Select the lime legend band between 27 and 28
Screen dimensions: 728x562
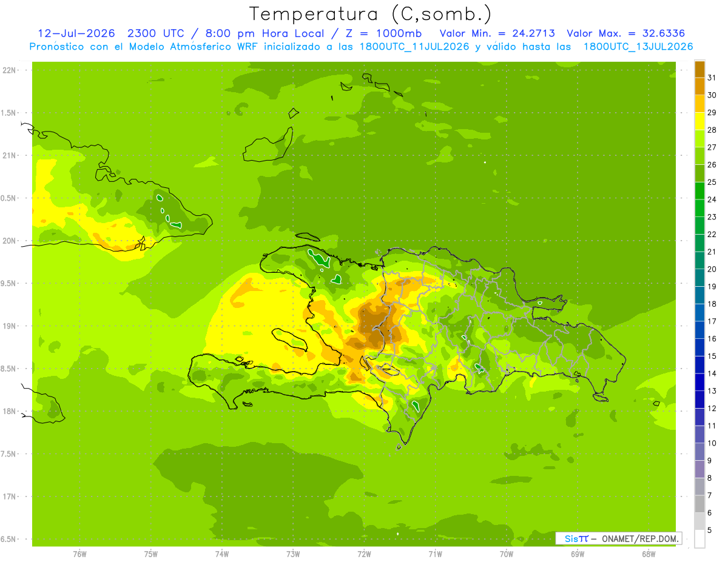(x=699, y=138)
